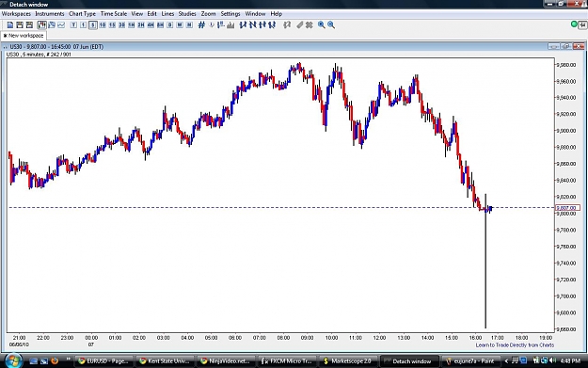Select the candlestick chart type icon
This screenshot has width=588, height=368.
42,25
